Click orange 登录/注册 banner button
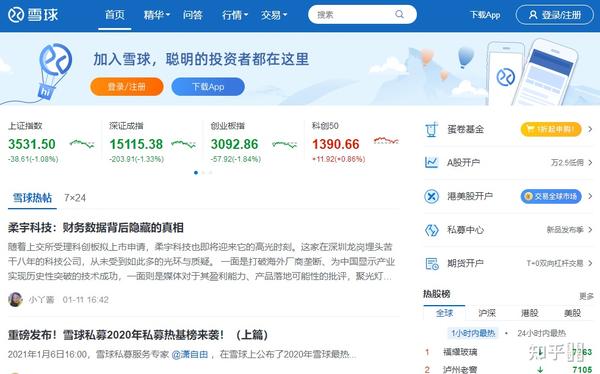The image size is (600, 374). (127, 87)
